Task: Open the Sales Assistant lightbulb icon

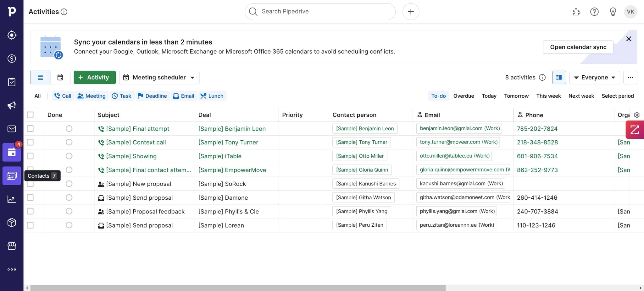Action: tap(613, 12)
